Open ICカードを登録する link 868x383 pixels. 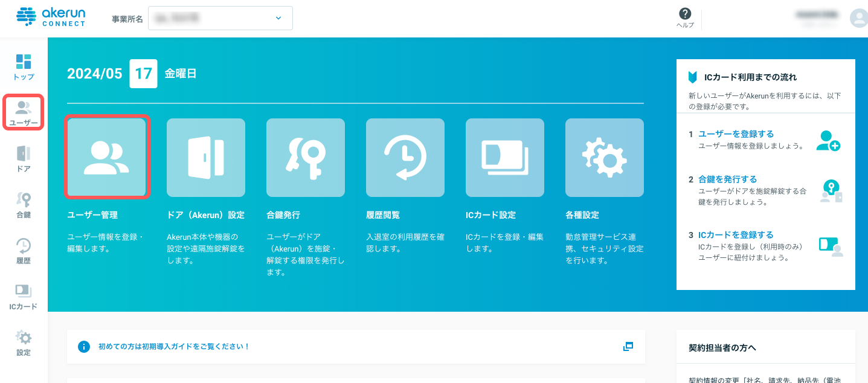(736, 235)
